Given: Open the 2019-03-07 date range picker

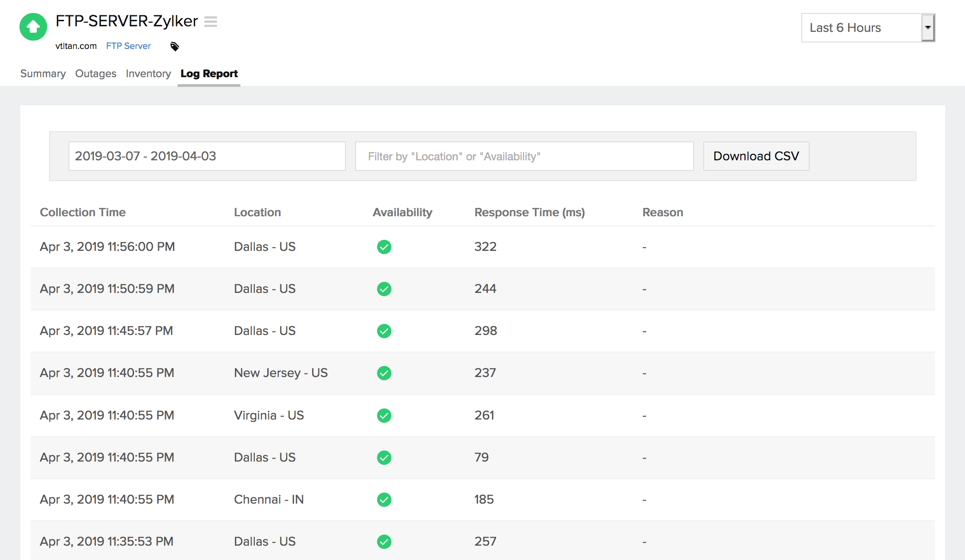Looking at the screenshot, I should click(207, 156).
